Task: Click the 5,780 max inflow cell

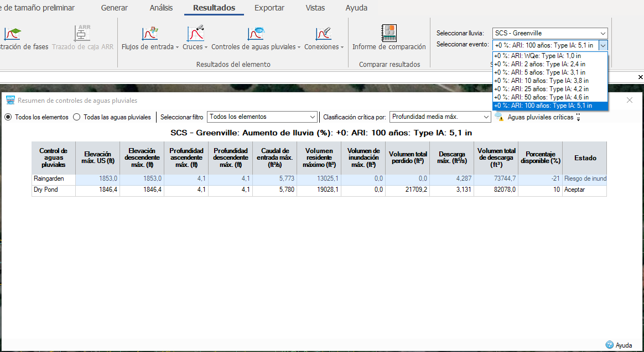Action: pyautogui.click(x=275, y=190)
